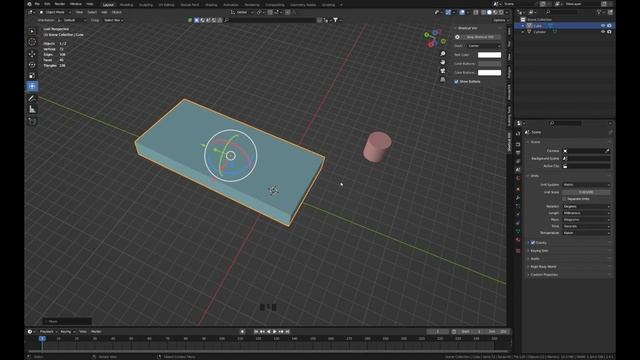
Task: Click the eyedropper next to the Camera field
Action: pyautogui.click(x=607, y=151)
